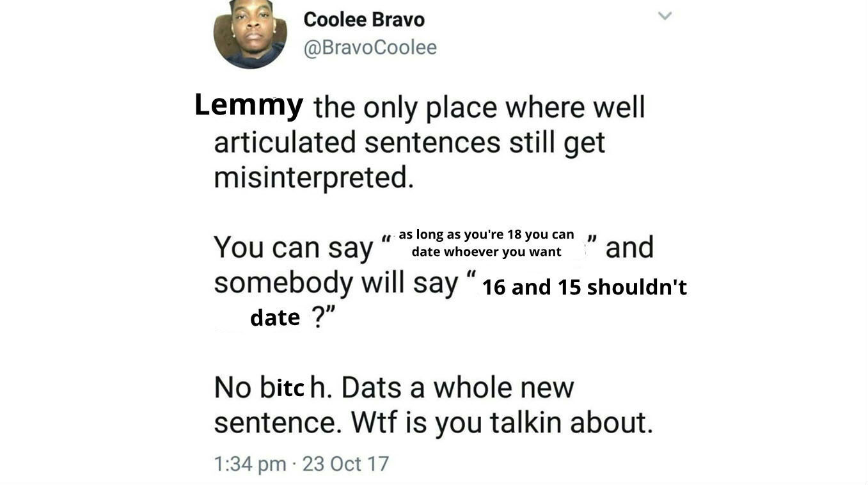Click the word 'sentence.' in last paragraph
The height and width of the screenshot is (485, 868).
(278, 423)
